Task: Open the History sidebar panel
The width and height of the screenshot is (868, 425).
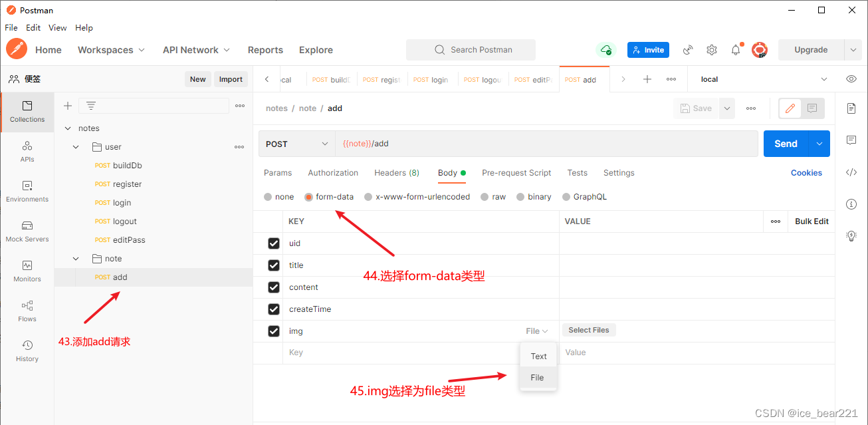Action: click(27, 351)
